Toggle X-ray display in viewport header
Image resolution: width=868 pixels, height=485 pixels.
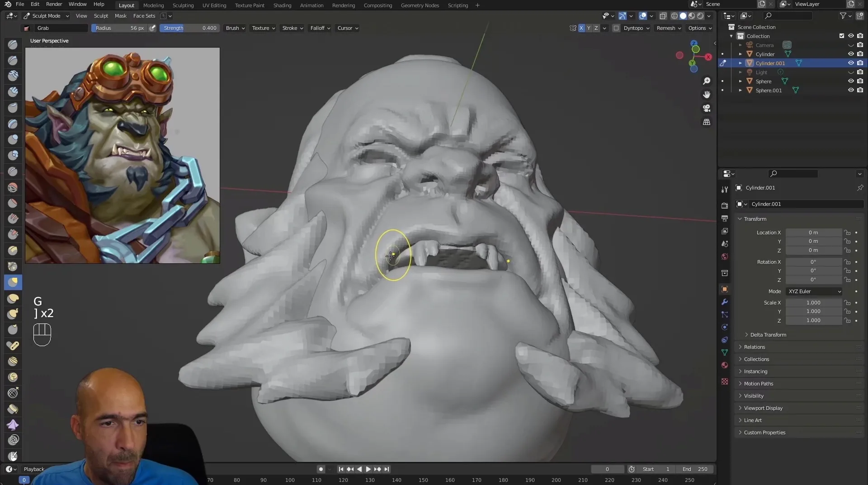pos(663,16)
